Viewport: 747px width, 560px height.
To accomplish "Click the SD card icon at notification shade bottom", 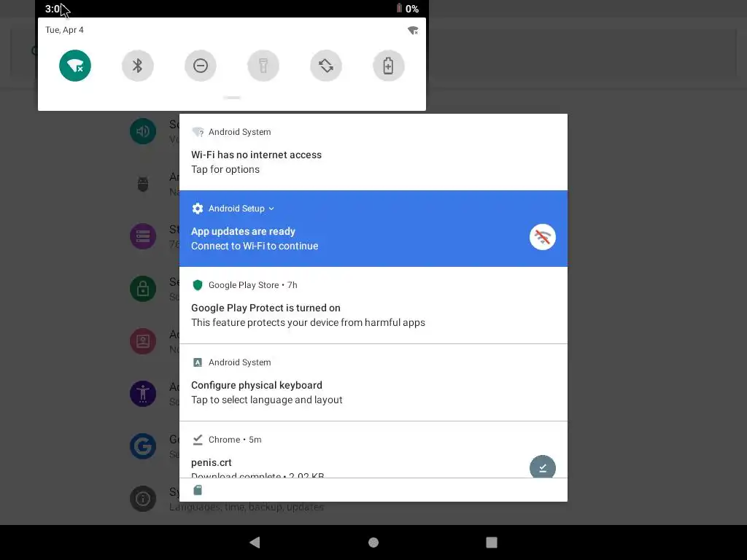I will (198, 490).
